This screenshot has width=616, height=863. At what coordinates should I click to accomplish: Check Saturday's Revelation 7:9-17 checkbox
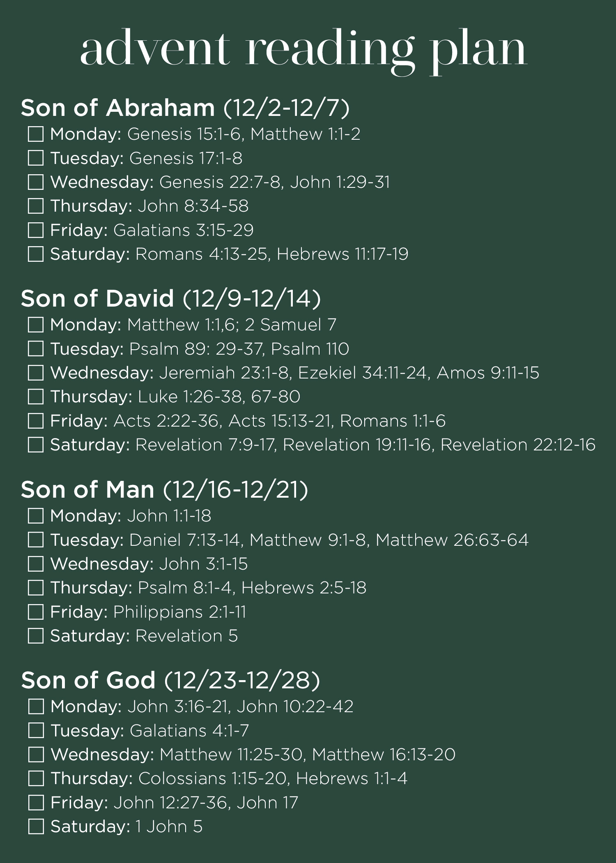[36, 445]
